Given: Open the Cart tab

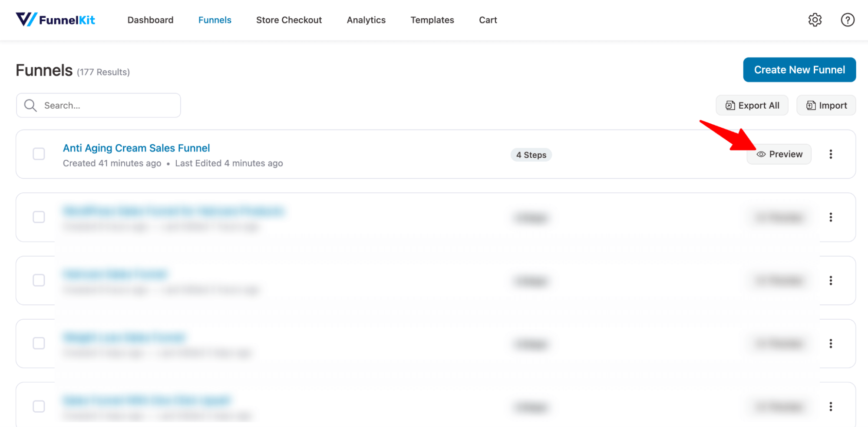Looking at the screenshot, I should point(488,20).
